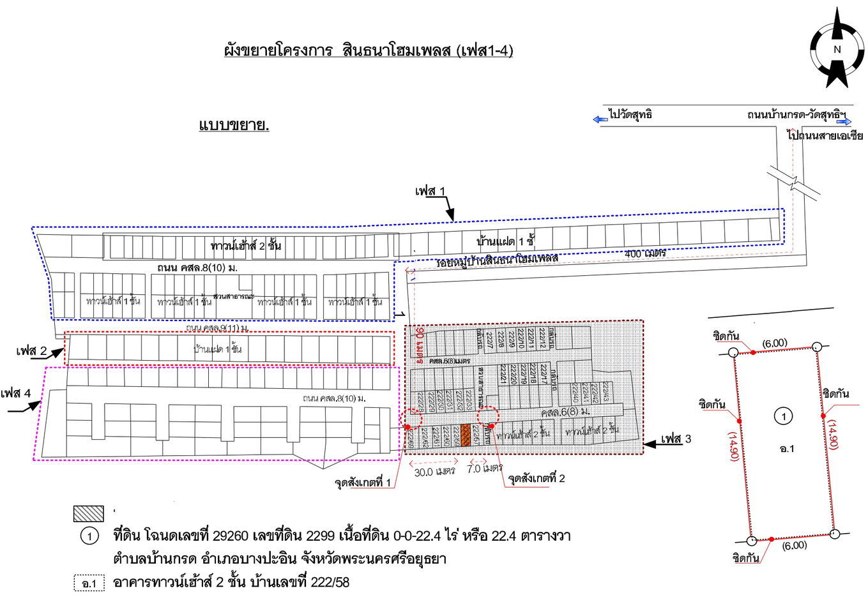Click the bottom (6.00) dimension on plot
This screenshot has height=595, width=868.
[795, 545]
